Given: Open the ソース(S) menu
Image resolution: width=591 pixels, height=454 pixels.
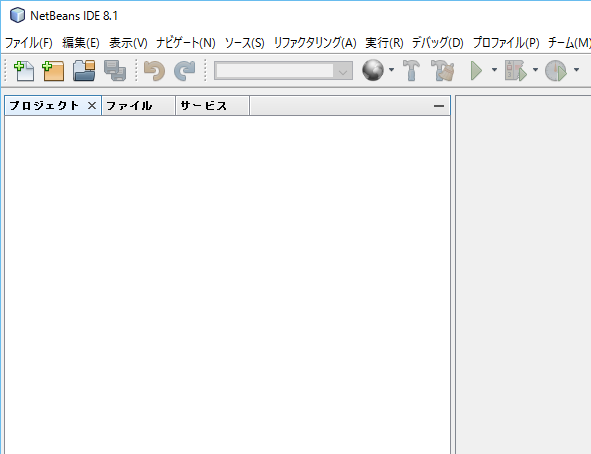Looking at the screenshot, I should (x=245, y=43).
